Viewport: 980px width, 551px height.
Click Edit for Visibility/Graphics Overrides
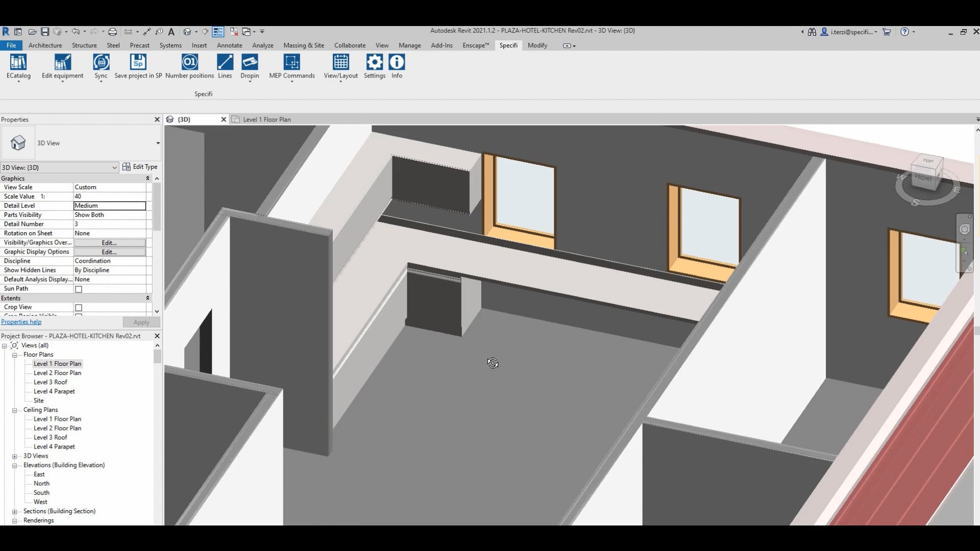click(109, 243)
